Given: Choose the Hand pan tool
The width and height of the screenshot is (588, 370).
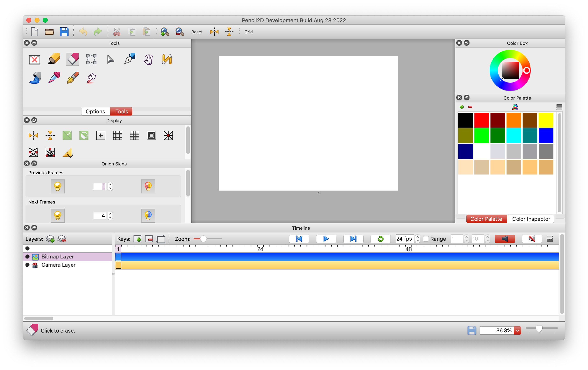Looking at the screenshot, I should click(x=148, y=59).
